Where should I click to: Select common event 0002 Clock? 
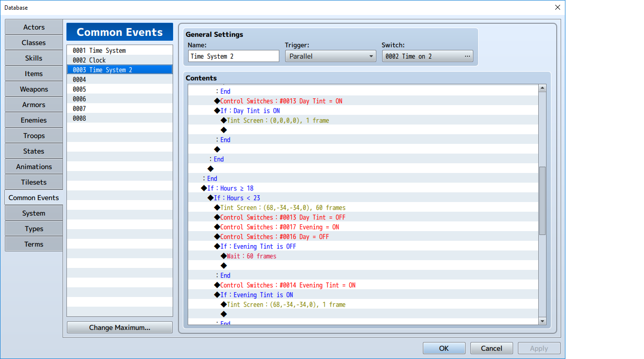[120, 60]
